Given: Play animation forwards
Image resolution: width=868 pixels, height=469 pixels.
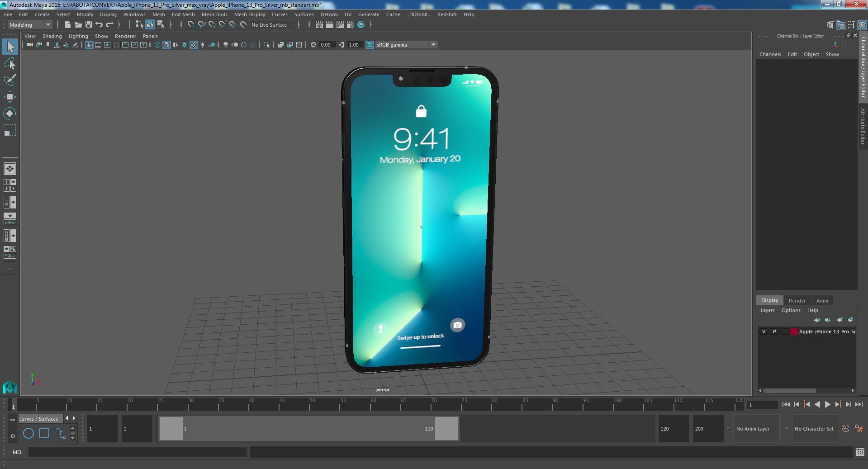Looking at the screenshot, I should click(827, 405).
